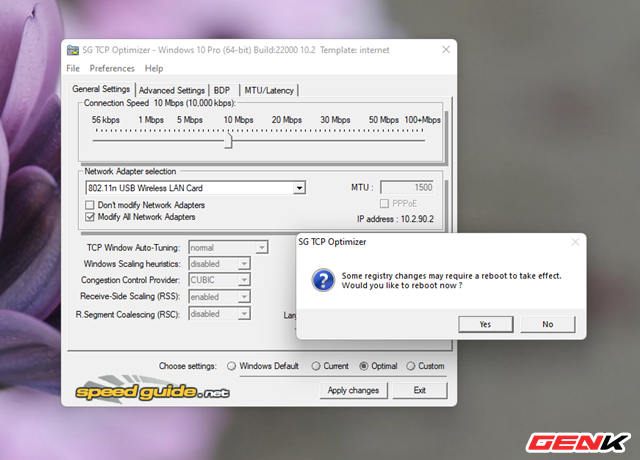The image size is (640, 460).
Task: Open the File menu
Action: (x=73, y=68)
